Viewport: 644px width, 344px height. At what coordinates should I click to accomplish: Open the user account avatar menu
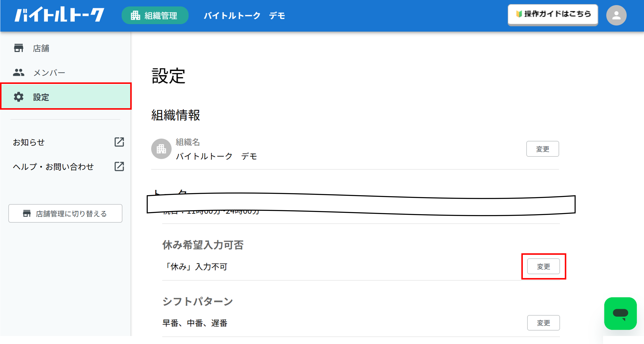tap(616, 15)
